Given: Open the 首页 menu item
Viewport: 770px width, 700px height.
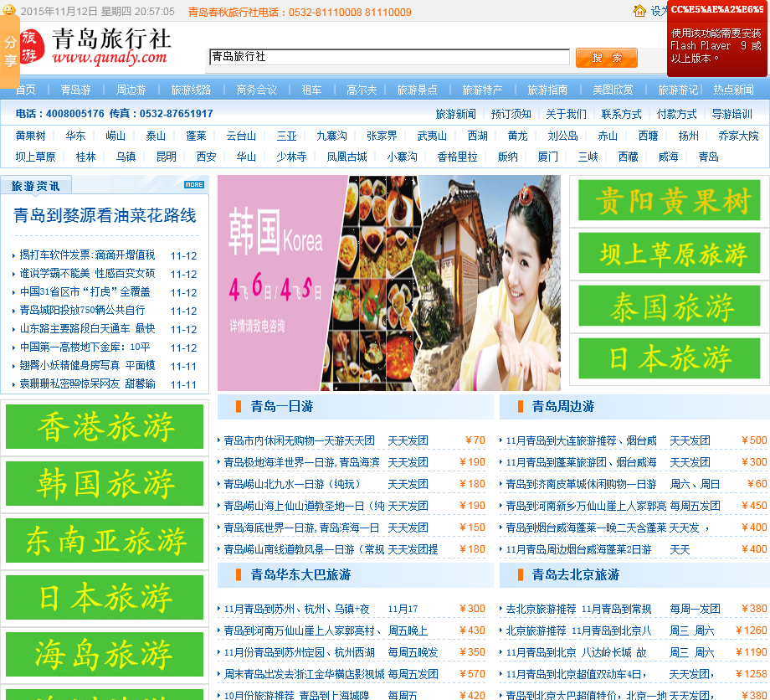Looking at the screenshot, I should tap(26, 90).
